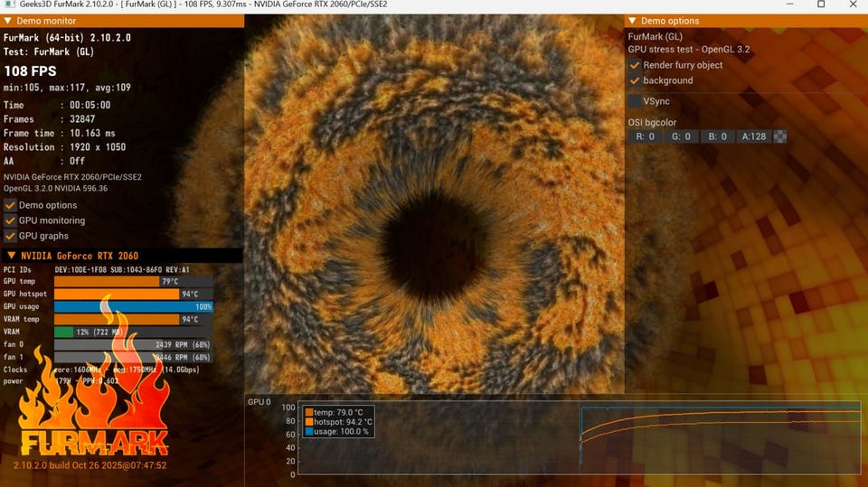Click the Frame time 10.163 ms value
The height and width of the screenshot is (487, 868).
point(92,134)
